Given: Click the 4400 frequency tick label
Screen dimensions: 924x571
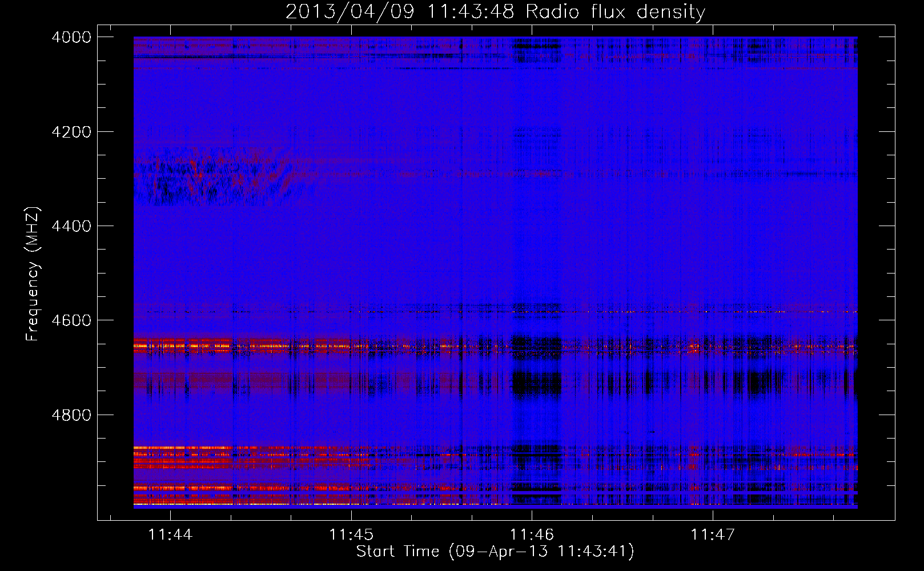Looking at the screenshot, I should (71, 226).
